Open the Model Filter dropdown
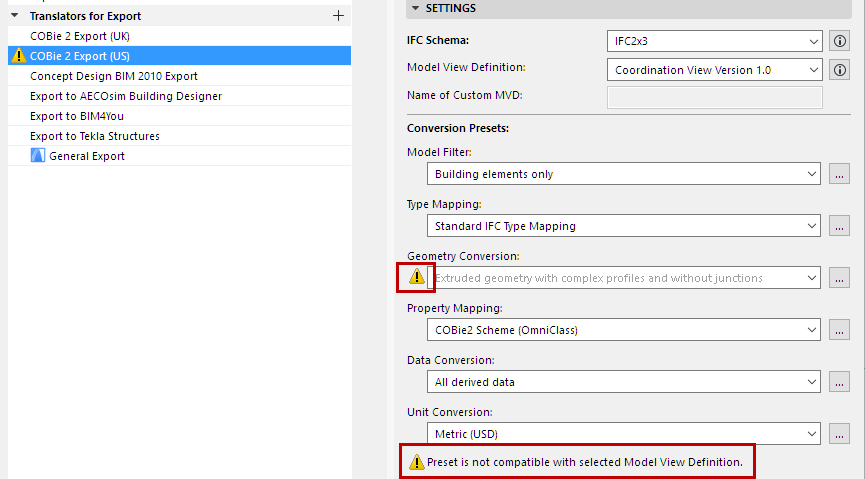865x479 pixels. pos(624,174)
